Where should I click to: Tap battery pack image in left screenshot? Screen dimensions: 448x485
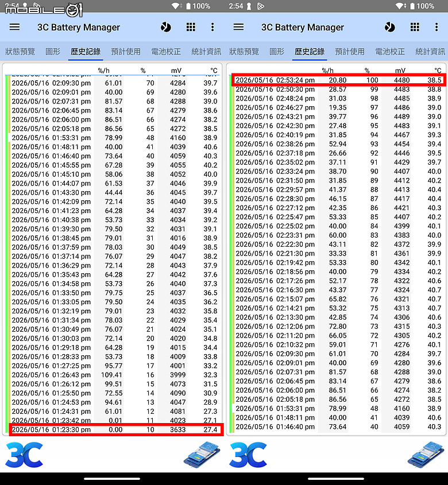point(202,455)
